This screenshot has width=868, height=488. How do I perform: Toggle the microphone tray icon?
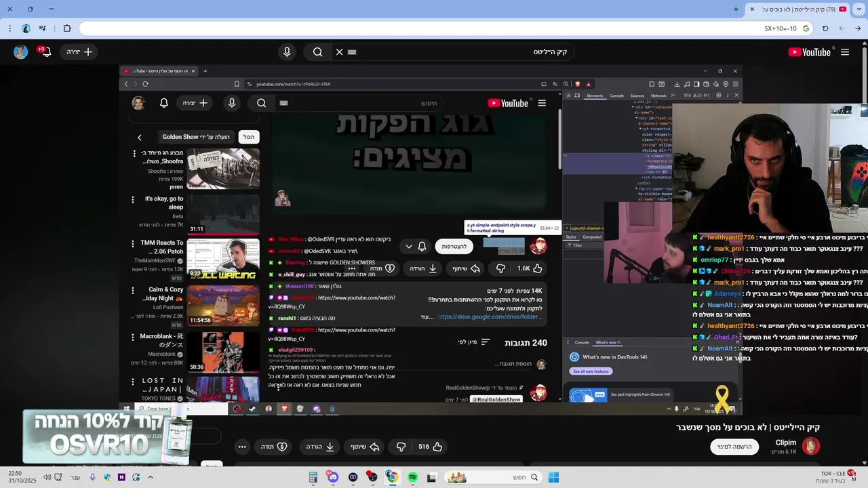tap(92, 477)
